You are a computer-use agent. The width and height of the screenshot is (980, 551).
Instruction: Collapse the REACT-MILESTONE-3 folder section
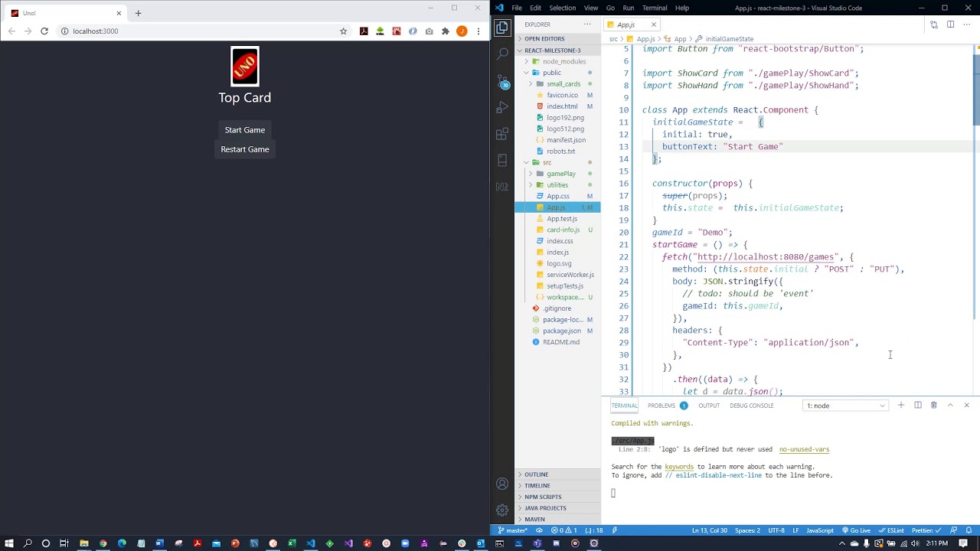click(552, 51)
